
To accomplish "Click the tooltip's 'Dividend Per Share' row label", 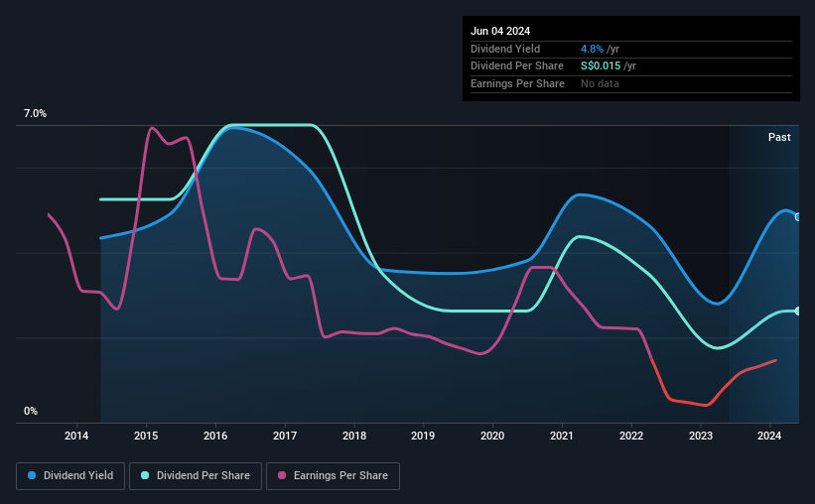I will click(x=516, y=66).
